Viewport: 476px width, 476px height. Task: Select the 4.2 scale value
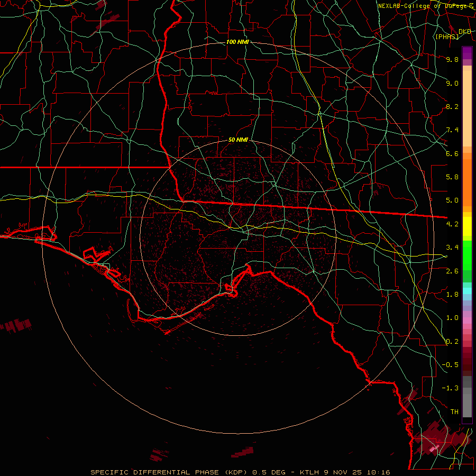point(452,224)
